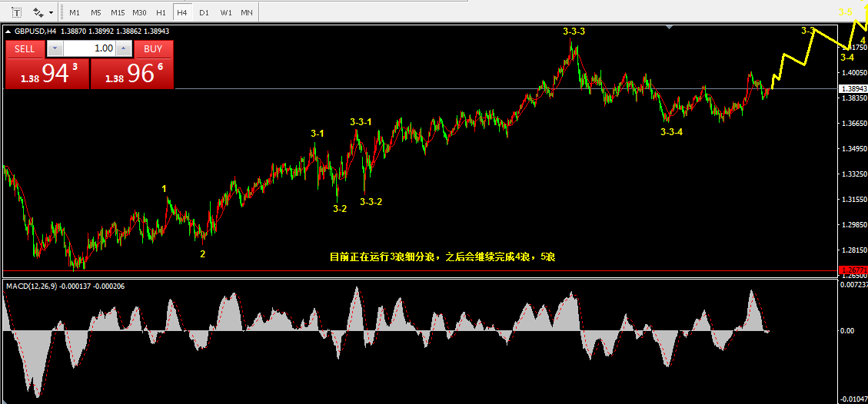Decrease lot volume with down arrow

[x=55, y=48]
